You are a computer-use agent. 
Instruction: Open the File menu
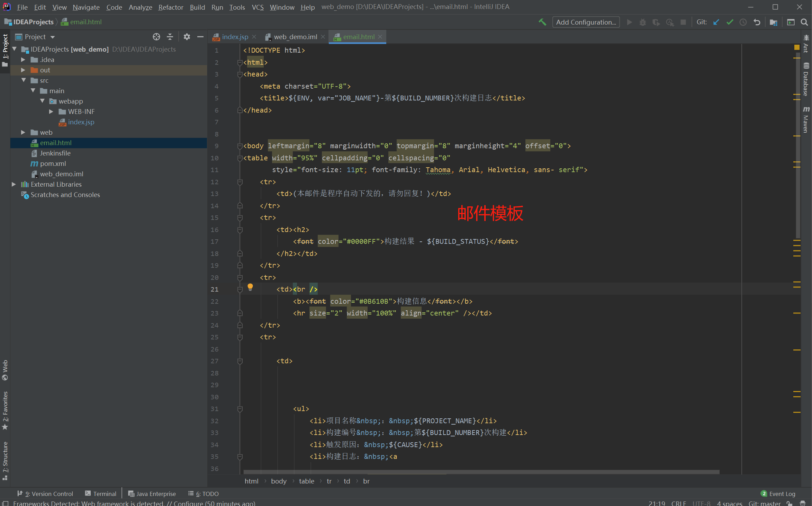[22, 7]
